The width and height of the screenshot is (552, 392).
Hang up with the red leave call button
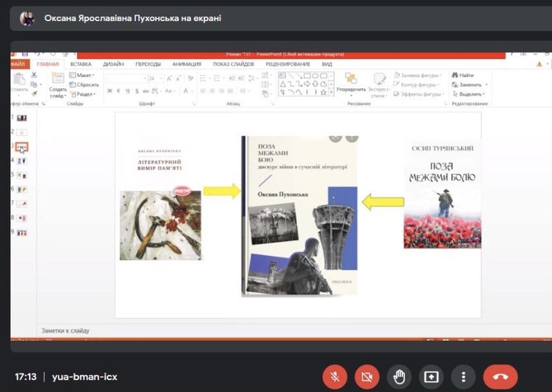pos(500,377)
